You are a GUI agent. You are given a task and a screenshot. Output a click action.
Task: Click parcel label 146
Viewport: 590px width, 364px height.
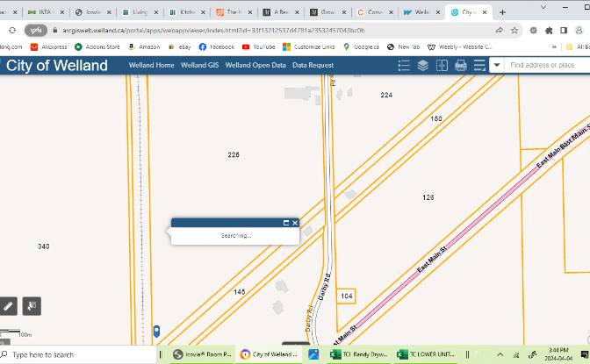[x=240, y=292]
